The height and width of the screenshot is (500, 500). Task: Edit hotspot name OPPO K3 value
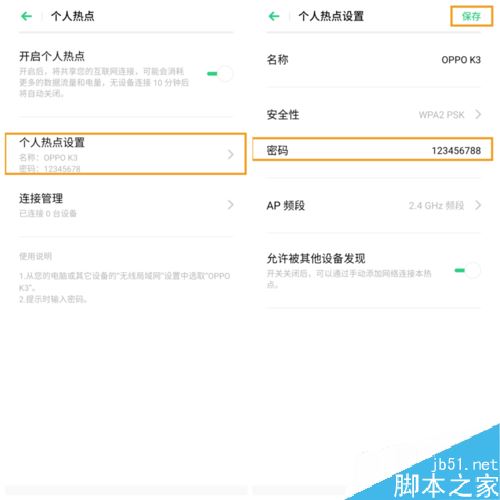click(461, 60)
